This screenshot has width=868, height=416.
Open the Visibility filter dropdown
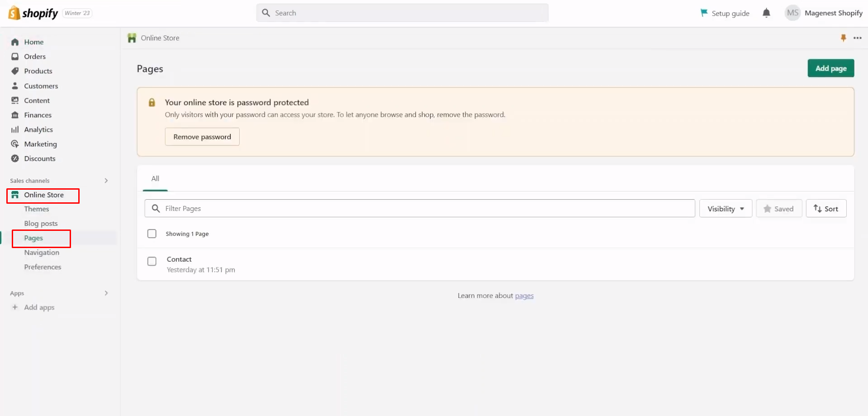coord(726,209)
